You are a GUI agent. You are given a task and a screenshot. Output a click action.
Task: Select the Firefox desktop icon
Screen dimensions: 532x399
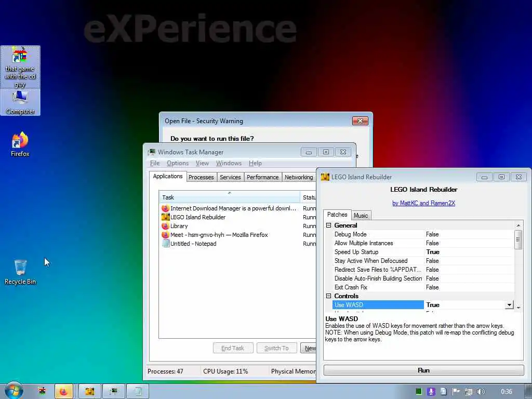click(20, 144)
